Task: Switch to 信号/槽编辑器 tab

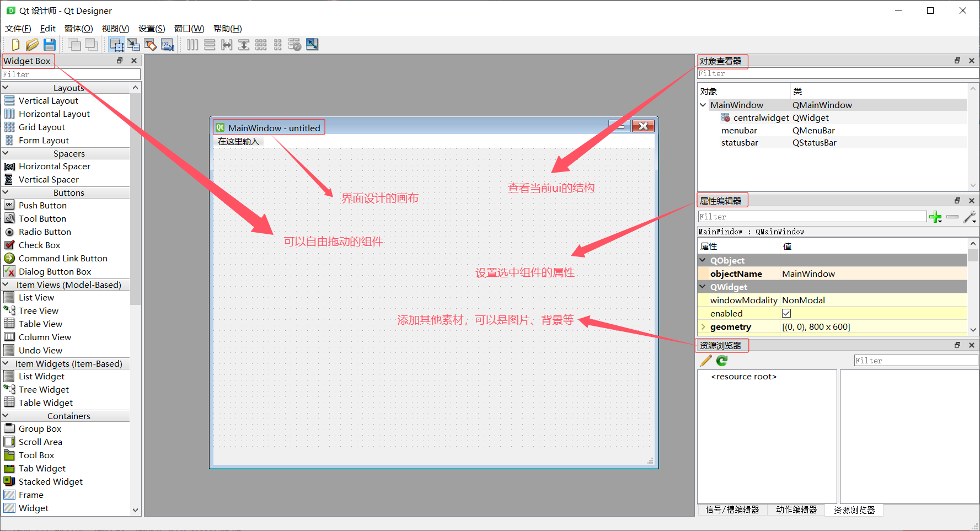Action: tap(732, 510)
